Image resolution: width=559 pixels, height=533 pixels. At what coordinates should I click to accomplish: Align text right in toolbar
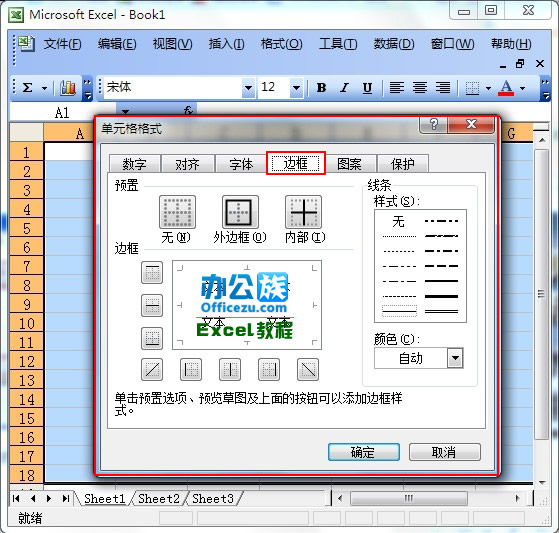pyautogui.click(x=443, y=87)
